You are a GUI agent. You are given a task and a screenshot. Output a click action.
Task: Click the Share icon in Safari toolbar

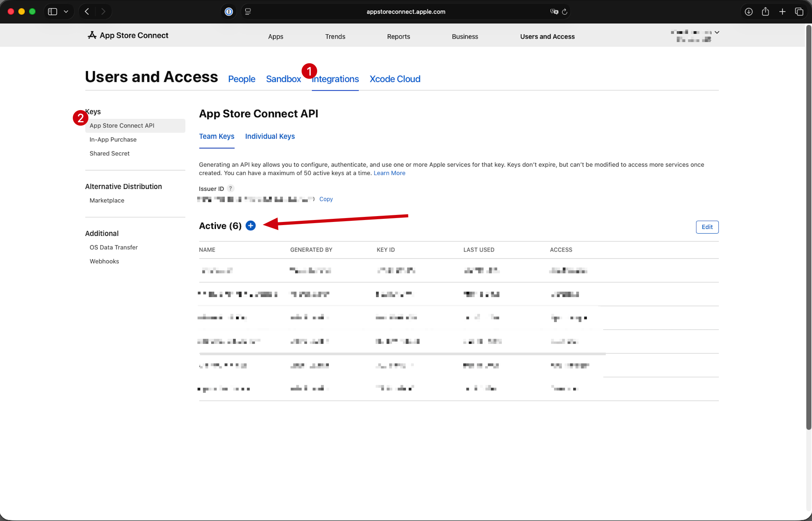[x=766, y=12]
